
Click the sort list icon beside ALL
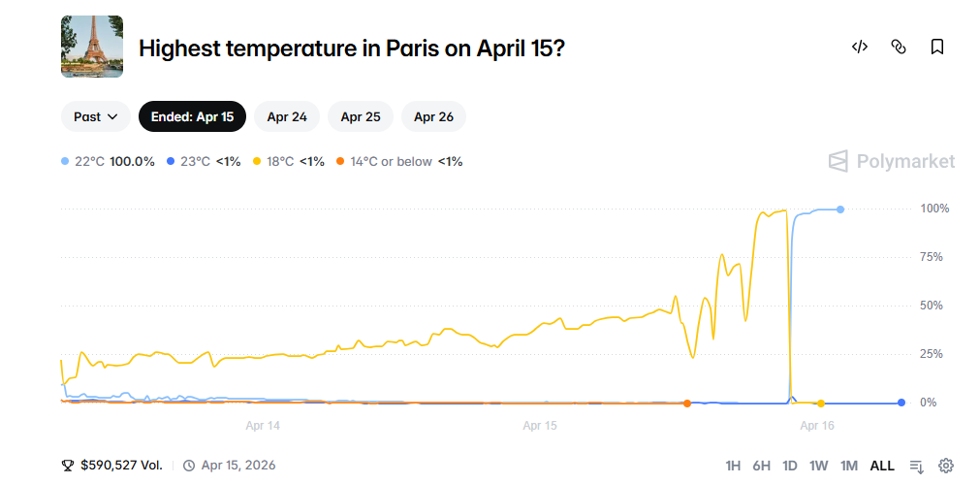(917, 466)
